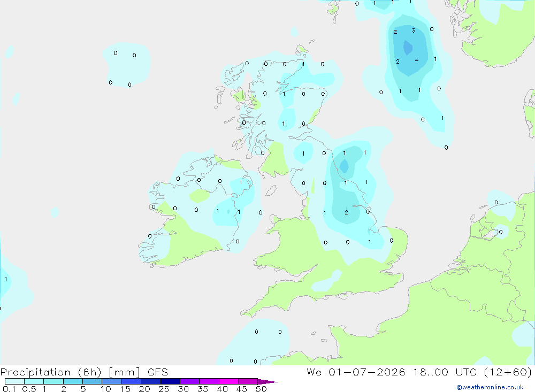Click the '50' legend scale label
The height and width of the screenshot is (392, 535).
click(x=261, y=389)
